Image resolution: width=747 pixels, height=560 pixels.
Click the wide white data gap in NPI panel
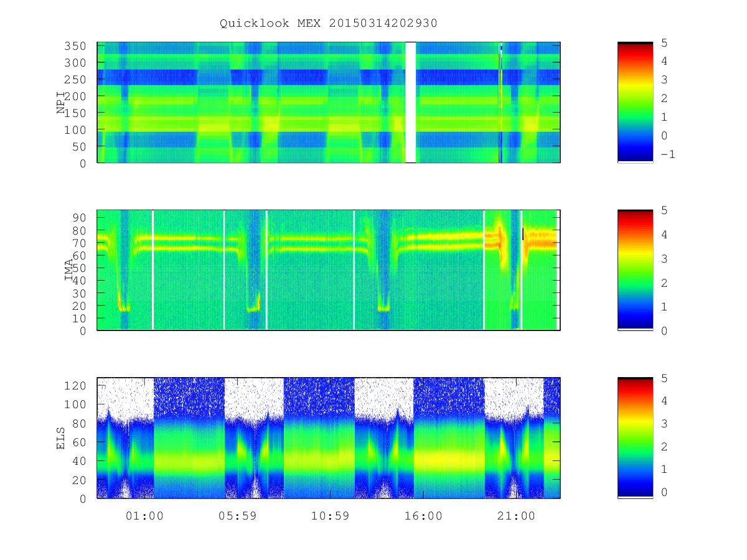(411, 102)
